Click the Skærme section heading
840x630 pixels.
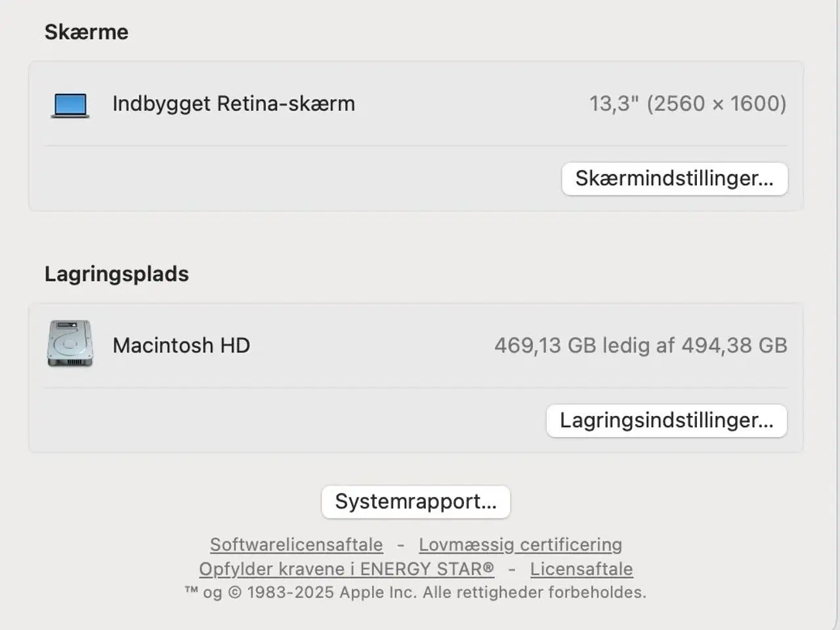coord(86,31)
